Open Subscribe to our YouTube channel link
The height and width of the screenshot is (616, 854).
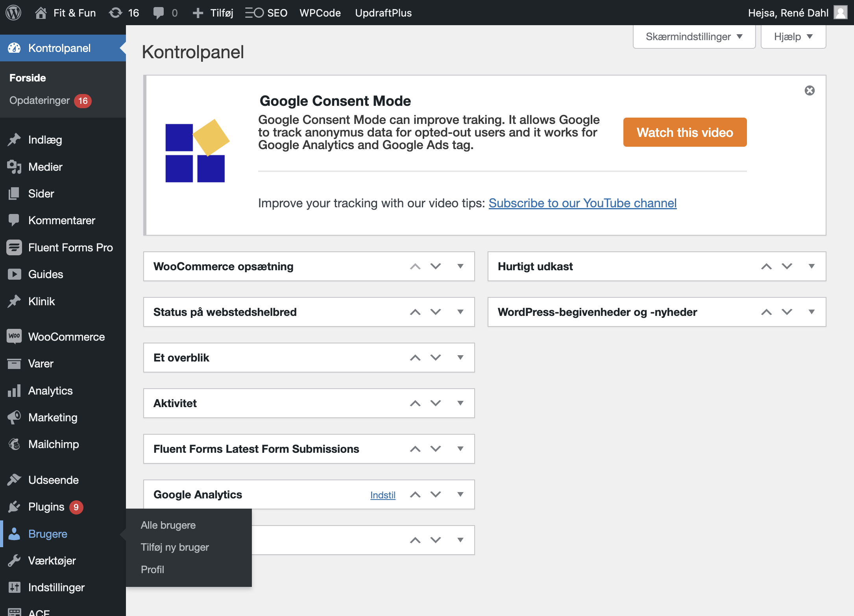tap(582, 203)
